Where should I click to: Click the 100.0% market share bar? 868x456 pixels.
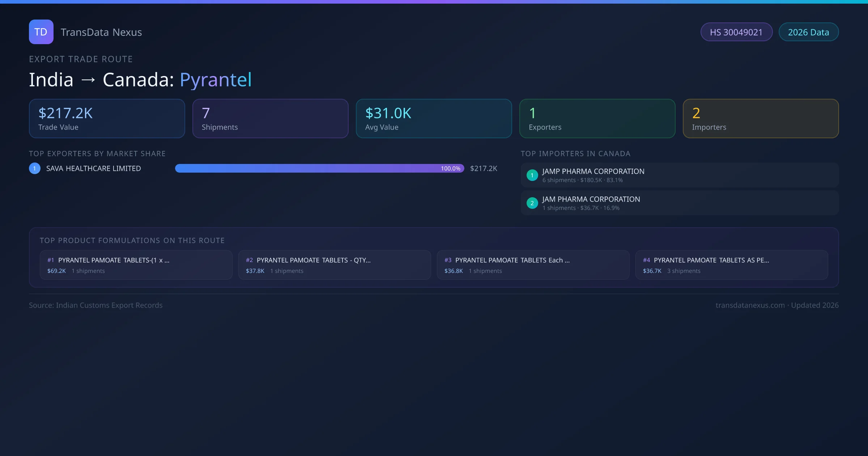coord(319,168)
